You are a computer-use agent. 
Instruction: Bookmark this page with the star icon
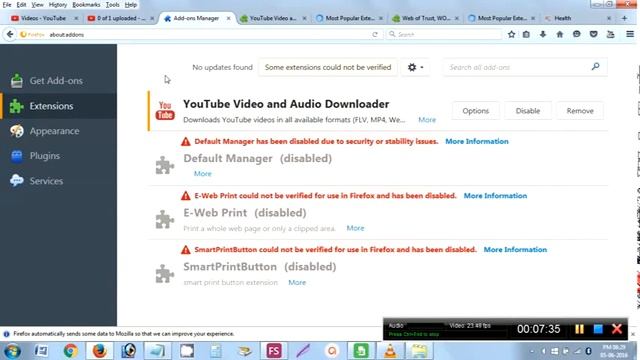(511, 35)
